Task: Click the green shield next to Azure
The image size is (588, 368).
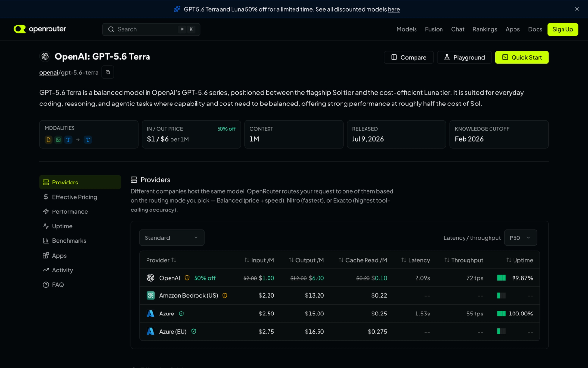Action: coord(181,314)
